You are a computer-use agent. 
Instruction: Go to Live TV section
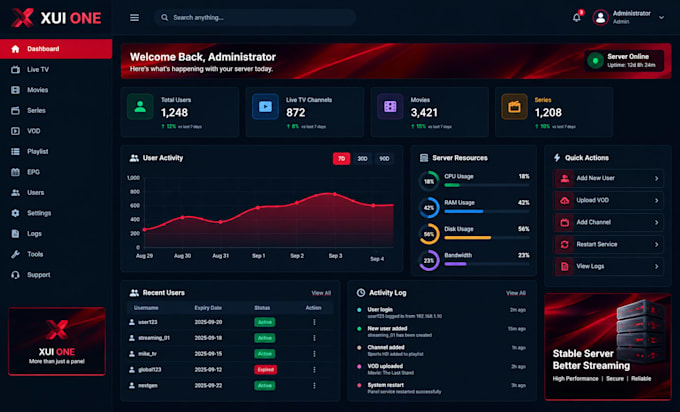tap(56, 69)
